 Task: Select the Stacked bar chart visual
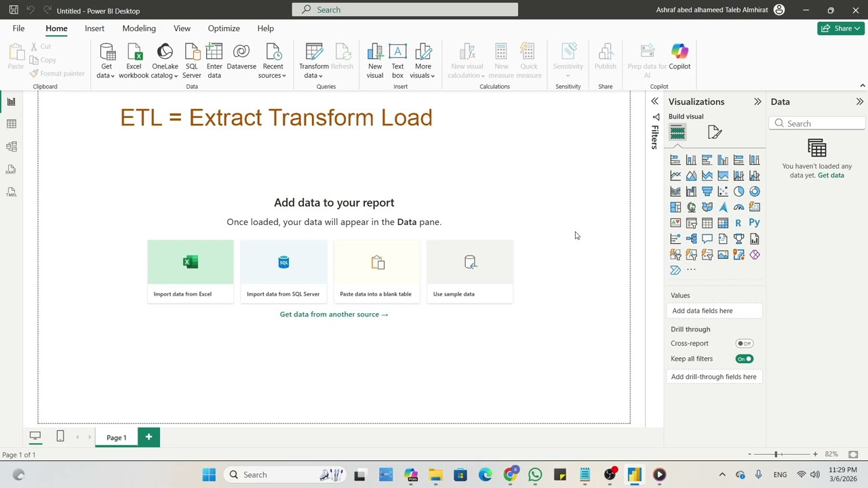[x=675, y=160]
